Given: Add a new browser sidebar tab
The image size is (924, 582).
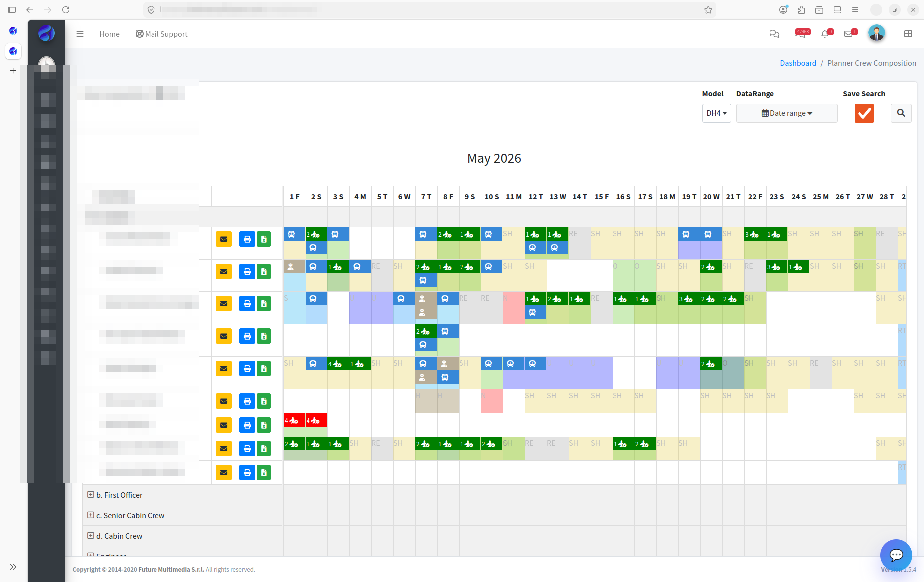Looking at the screenshot, I should (13, 71).
